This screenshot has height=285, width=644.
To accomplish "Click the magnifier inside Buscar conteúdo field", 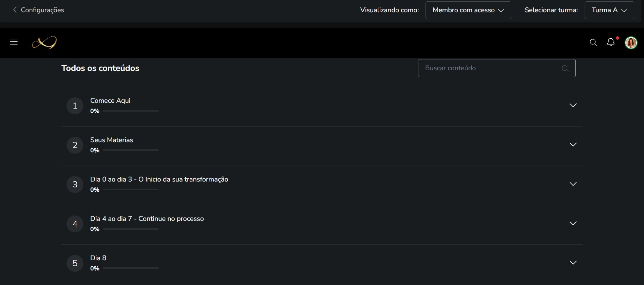I will [565, 68].
